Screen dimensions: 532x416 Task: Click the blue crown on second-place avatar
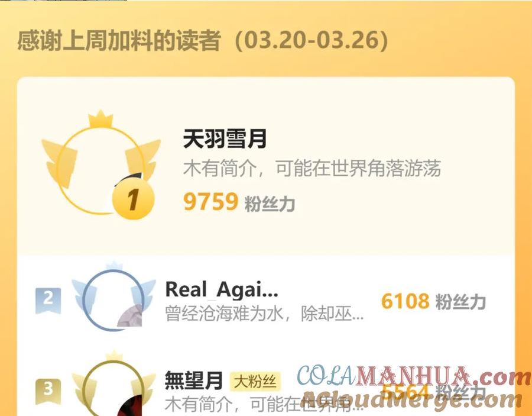coord(114,266)
